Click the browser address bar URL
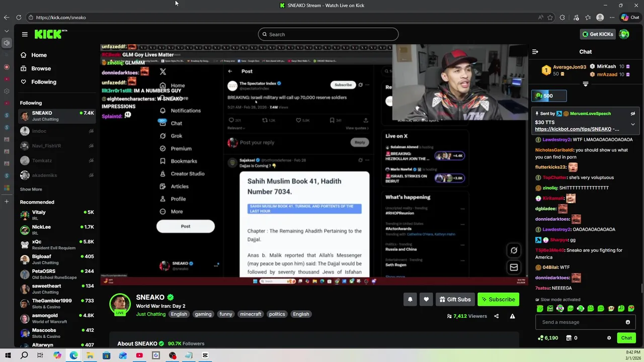Screen dimensions: 644x362 click(61, 17)
